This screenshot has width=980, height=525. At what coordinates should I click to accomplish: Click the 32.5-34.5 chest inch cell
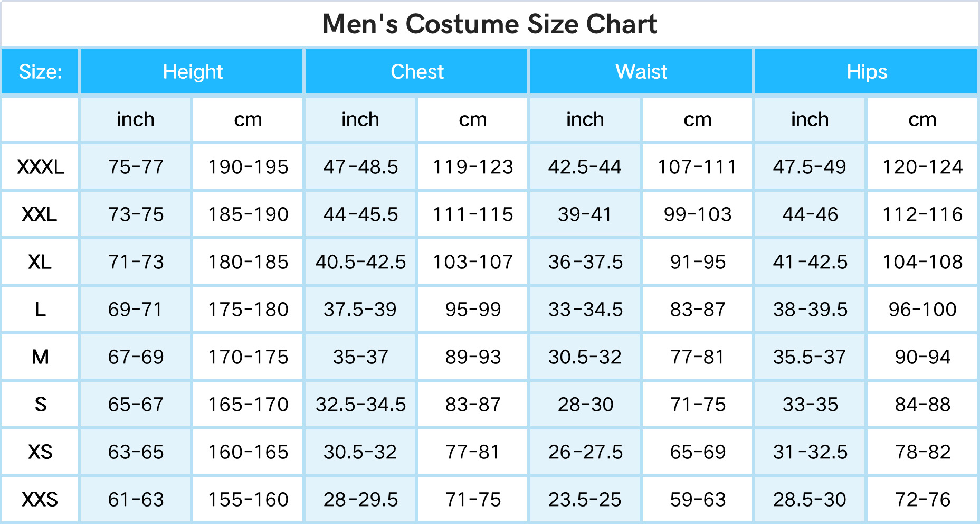(360, 405)
